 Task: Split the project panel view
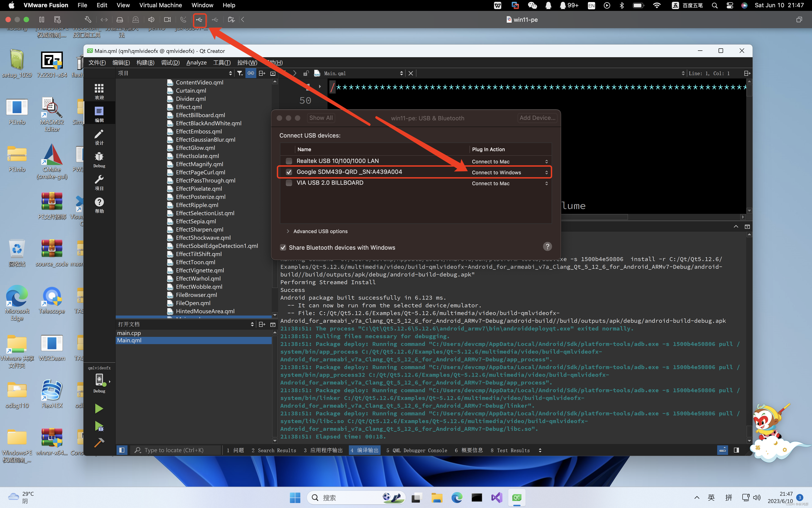[x=262, y=73]
